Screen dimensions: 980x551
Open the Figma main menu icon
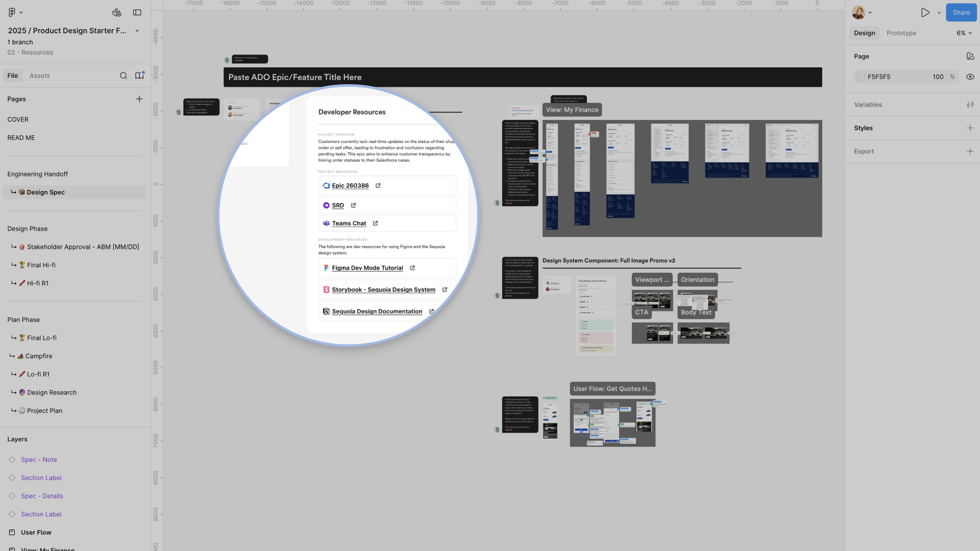pos(12,12)
